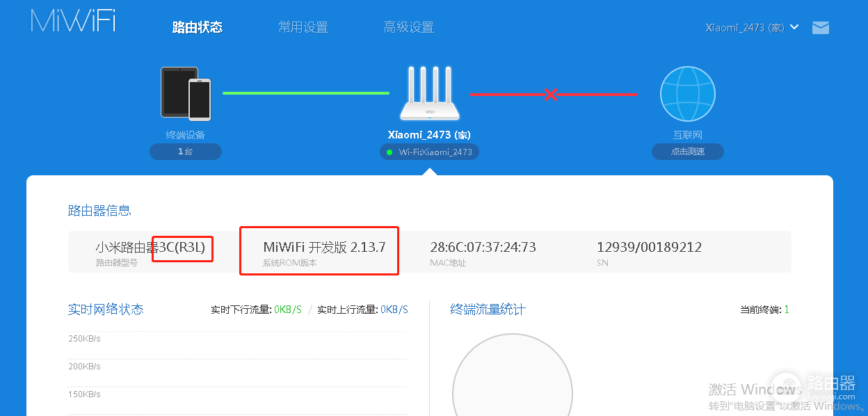
Task: Click the 路由器信息 heading
Action: pos(99,210)
